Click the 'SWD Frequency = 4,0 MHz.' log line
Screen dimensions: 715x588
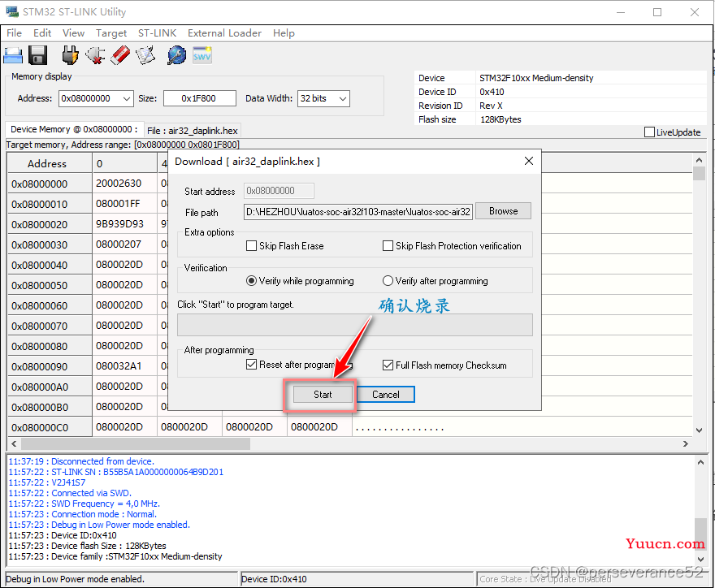[x=84, y=504]
